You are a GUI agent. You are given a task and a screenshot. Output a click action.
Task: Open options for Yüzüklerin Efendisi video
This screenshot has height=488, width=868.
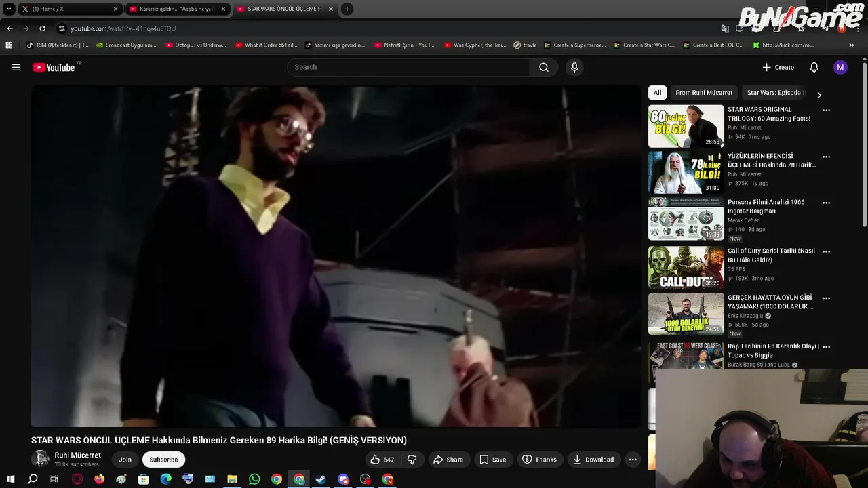(x=826, y=156)
